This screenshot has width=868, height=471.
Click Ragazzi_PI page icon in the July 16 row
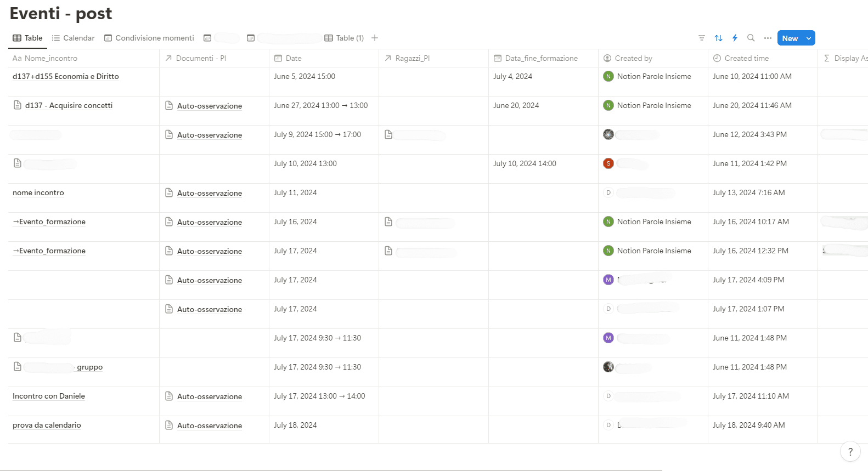pyautogui.click(x=388, y=222)
